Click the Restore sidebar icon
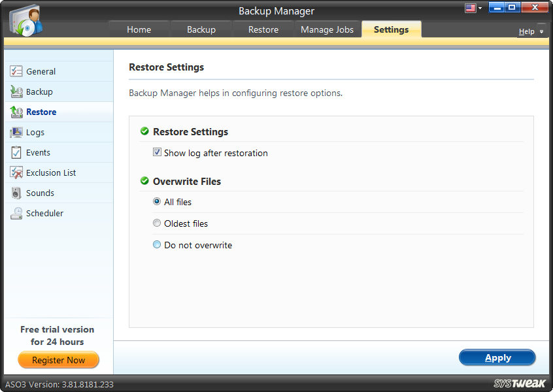The width and height of the screenshot is (553, 392). tap(16, 111)
